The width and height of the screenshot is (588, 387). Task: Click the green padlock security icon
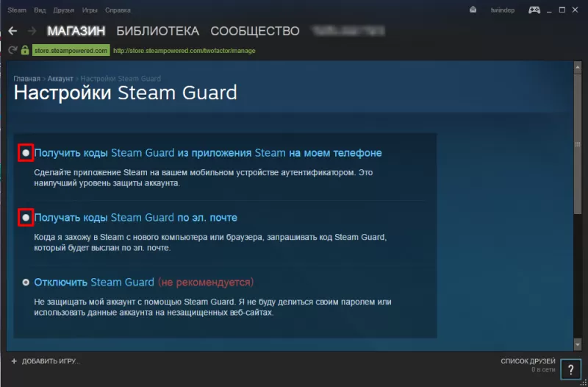pos(25,50)
